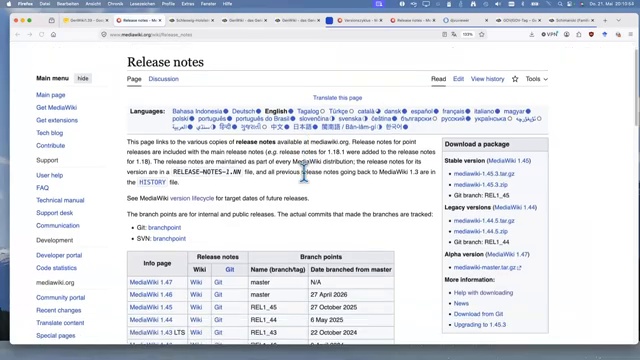Click the blue tab group chip
Viewport: 640px width, 360px height.
click(x=329, y=20)
